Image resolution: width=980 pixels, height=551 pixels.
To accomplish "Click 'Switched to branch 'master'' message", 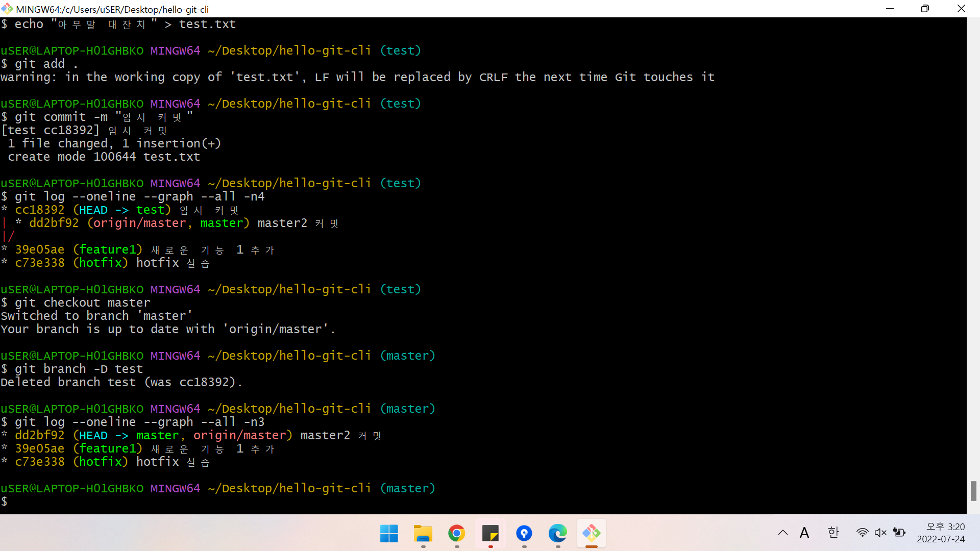I will [x=96, y=316].
